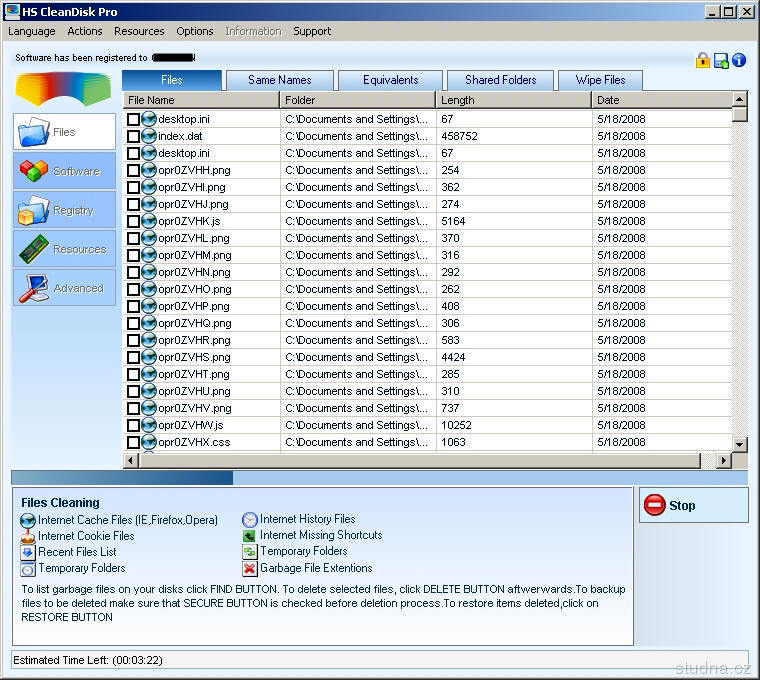
Task: Open the Wipe Files tab
Action: [600, 80]
